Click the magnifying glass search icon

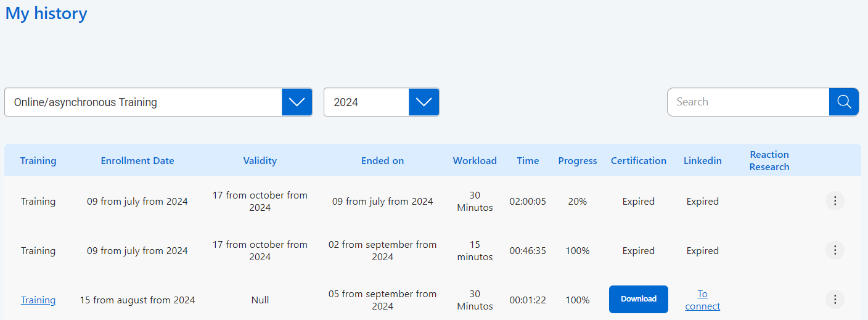click(844, 102)
